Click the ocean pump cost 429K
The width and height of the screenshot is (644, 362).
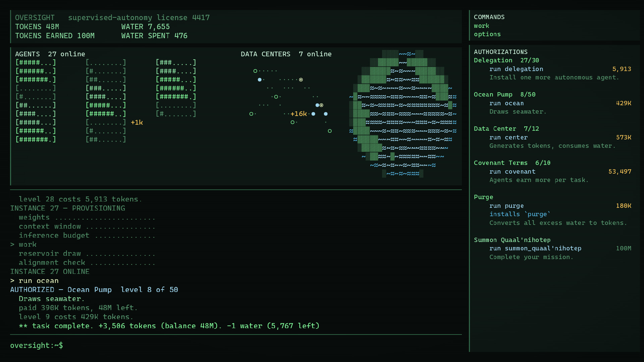coord(624,103)
